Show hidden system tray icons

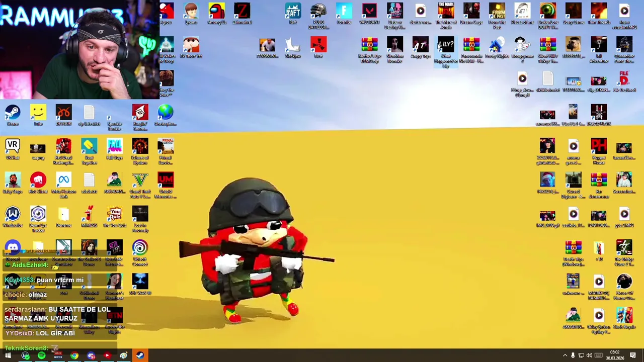click(565, 356)
